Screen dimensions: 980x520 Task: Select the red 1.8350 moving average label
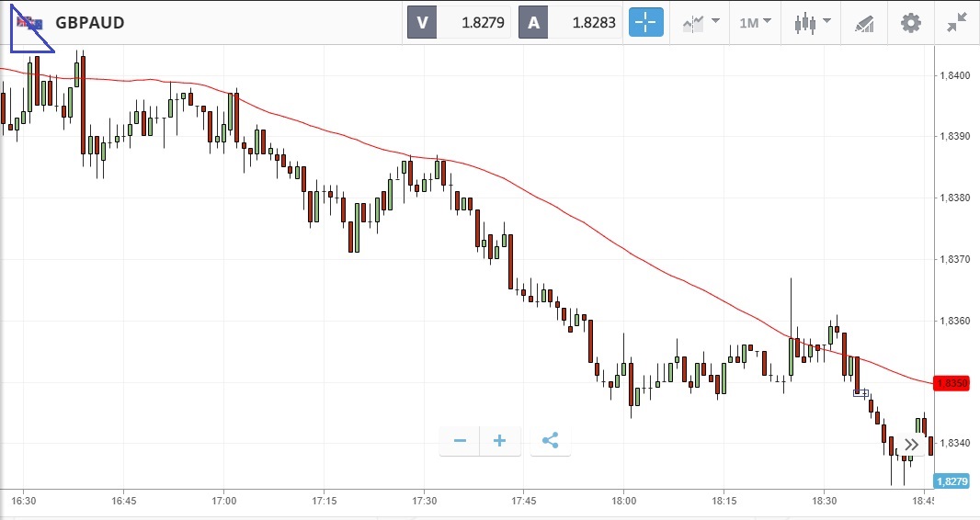pos(949,383)
